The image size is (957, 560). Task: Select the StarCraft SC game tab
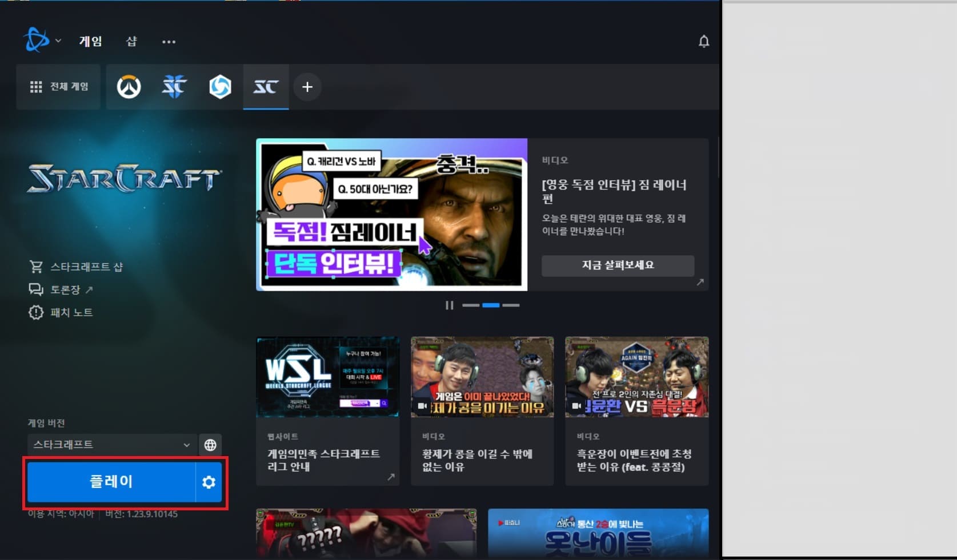266,87
